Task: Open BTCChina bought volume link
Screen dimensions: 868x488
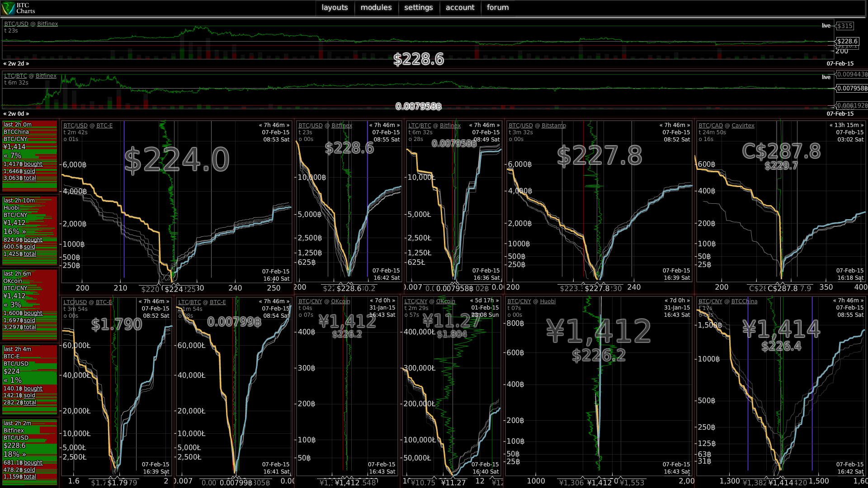Action: click(x=33, y=164)
